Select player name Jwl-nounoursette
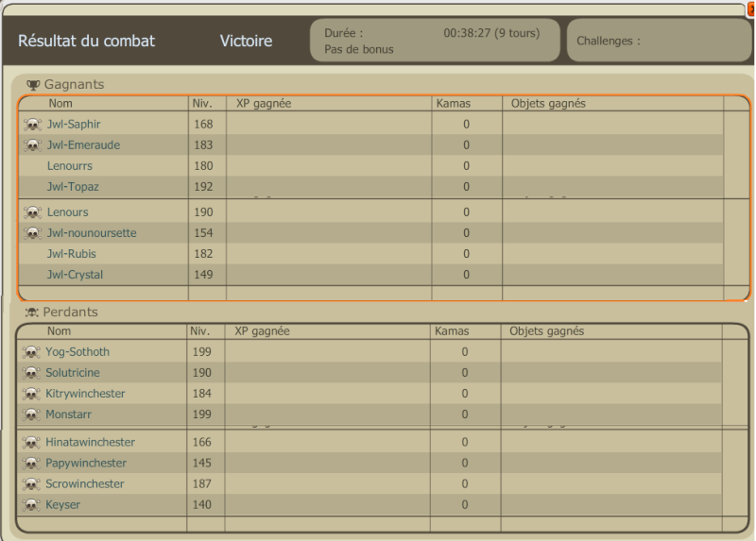 pyautogui.click(x=92, y=232)
